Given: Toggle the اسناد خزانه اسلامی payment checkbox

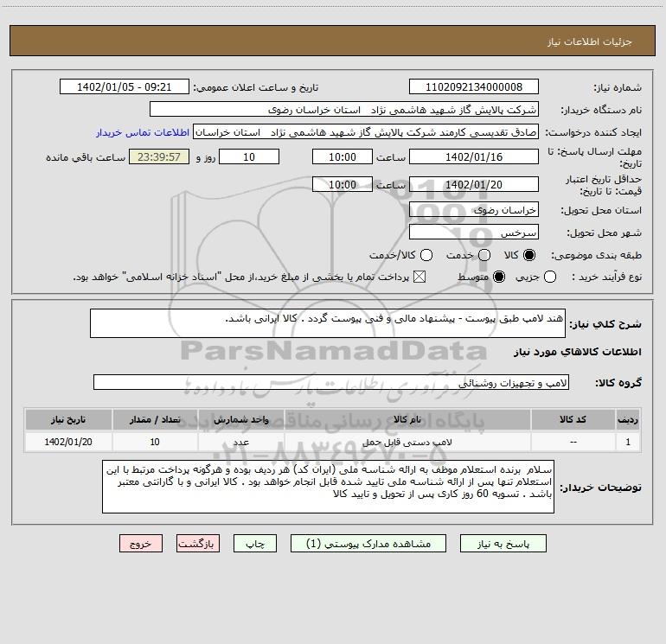Looking at the screenshot, I should 420,277.
